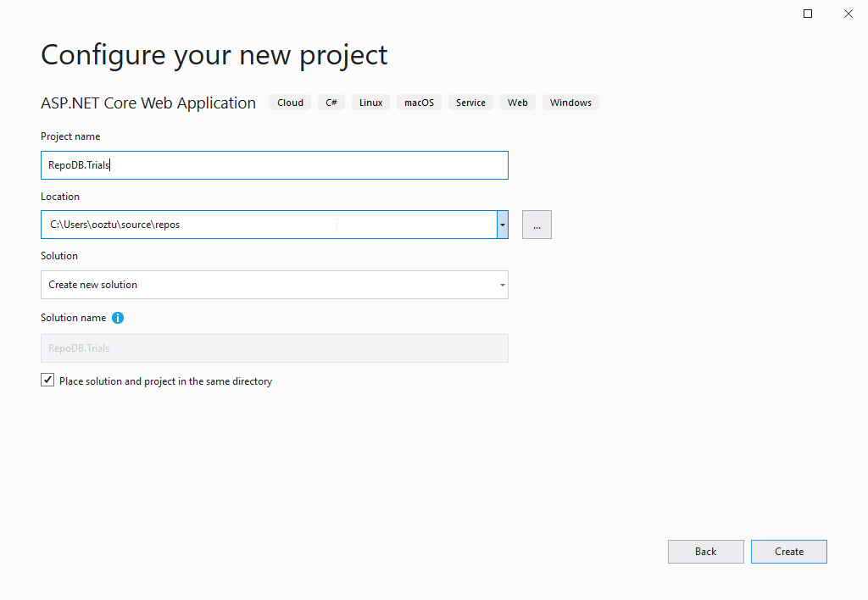Click the Configure your new project title
The width and height of the screenshot is (868, 600).
[x=214, y=55]
